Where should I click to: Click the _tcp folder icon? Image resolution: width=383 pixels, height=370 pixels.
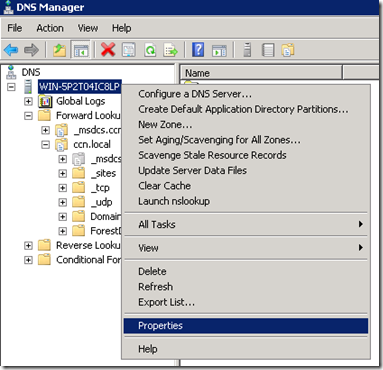point(79,187)
